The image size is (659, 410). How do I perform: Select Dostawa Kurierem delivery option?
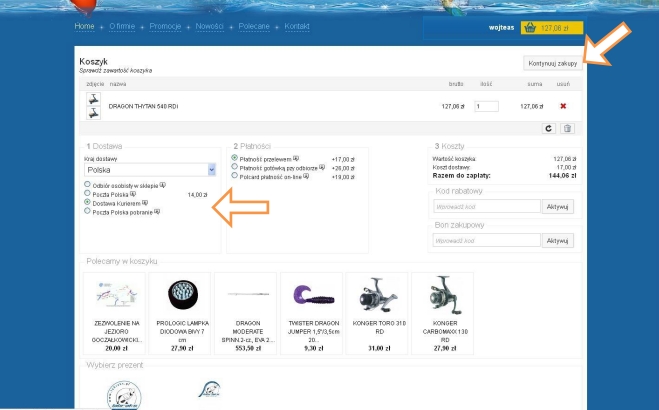pyautogui.click(x=87, y=202)
